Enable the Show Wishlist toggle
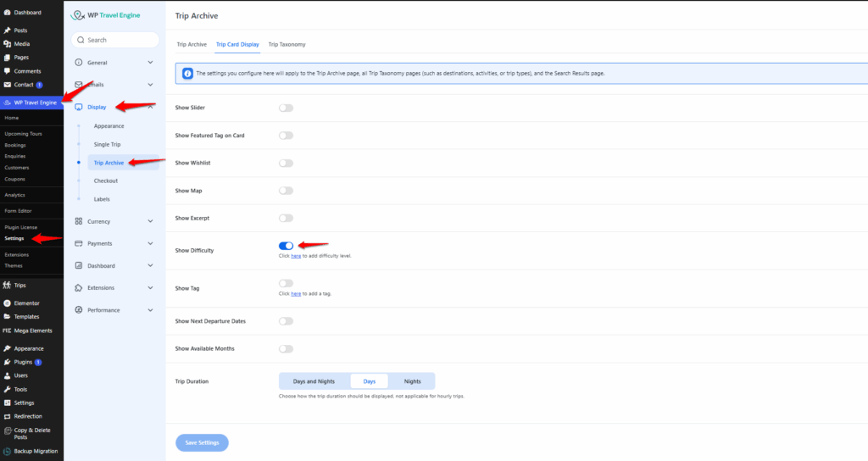Viewport: 868px width, 461px height. pos(286,163)
